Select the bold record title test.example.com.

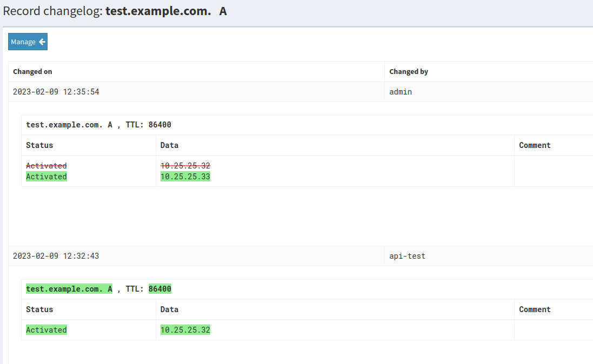157,11
